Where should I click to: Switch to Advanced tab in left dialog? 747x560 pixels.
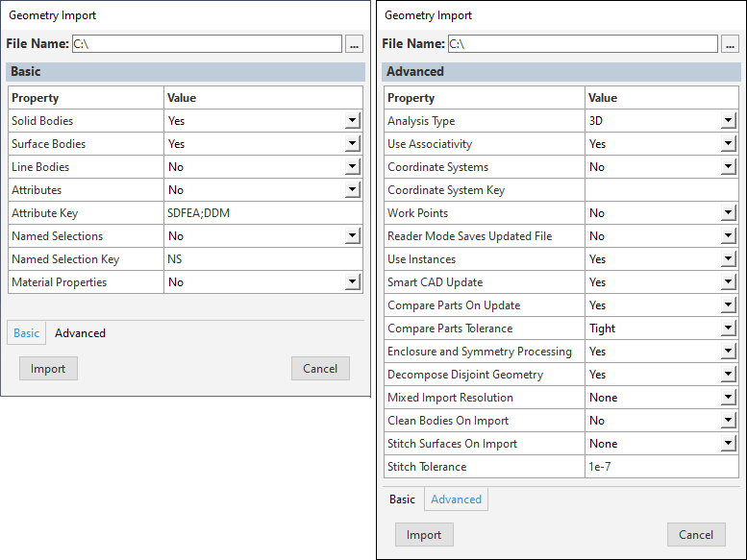click(x=80, y=333)
